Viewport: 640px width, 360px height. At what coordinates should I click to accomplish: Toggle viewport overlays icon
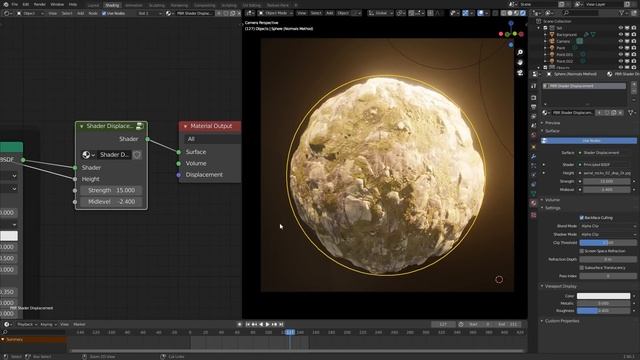(x=481, y=13)
